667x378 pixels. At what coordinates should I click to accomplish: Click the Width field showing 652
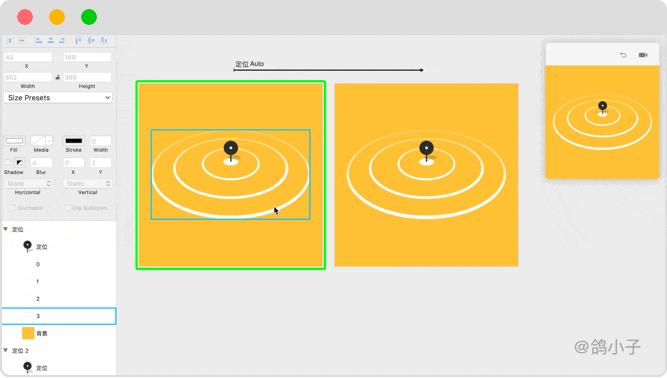pos(28,77)
